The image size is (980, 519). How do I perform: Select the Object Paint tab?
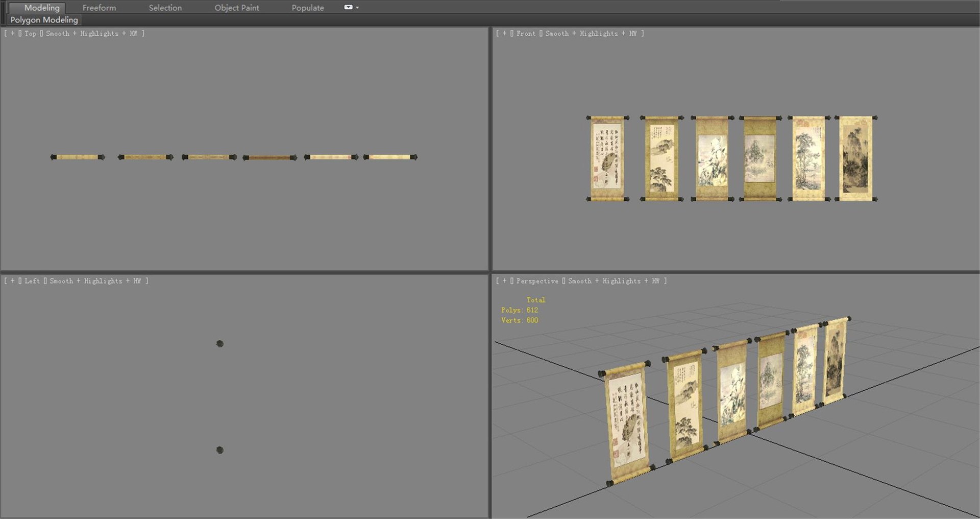click(x=236, y=8)
